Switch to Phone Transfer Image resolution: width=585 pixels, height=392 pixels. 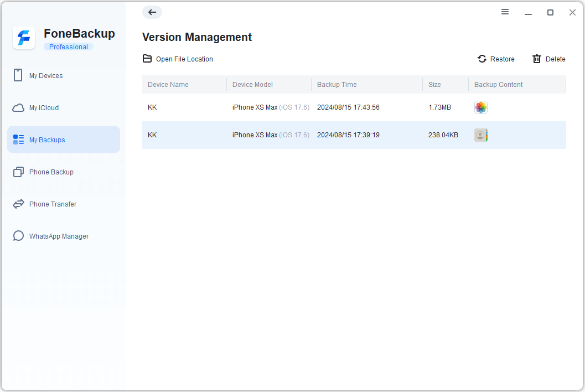(53, 204)
